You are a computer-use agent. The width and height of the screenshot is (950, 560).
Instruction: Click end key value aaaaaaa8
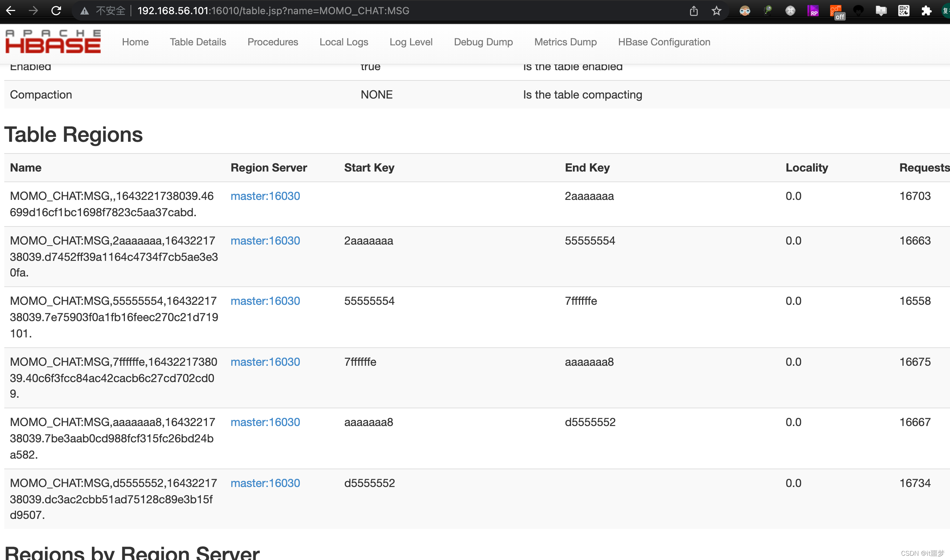589,362
